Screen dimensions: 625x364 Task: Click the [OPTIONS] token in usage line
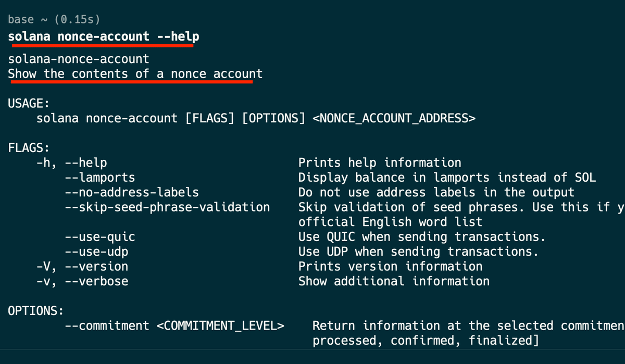(x=274, y=119)
